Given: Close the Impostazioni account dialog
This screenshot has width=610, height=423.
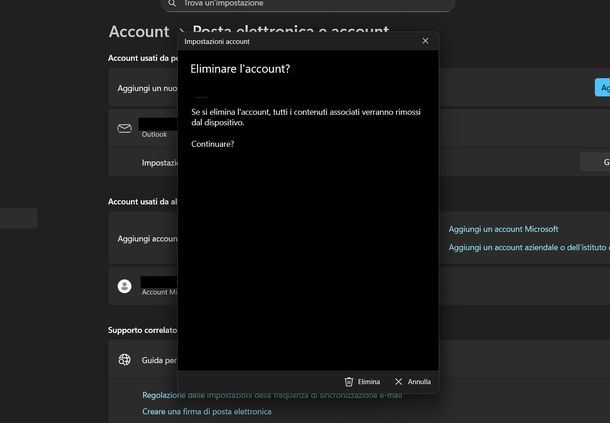Looking at the screenshot, I should tap(425, 41).
